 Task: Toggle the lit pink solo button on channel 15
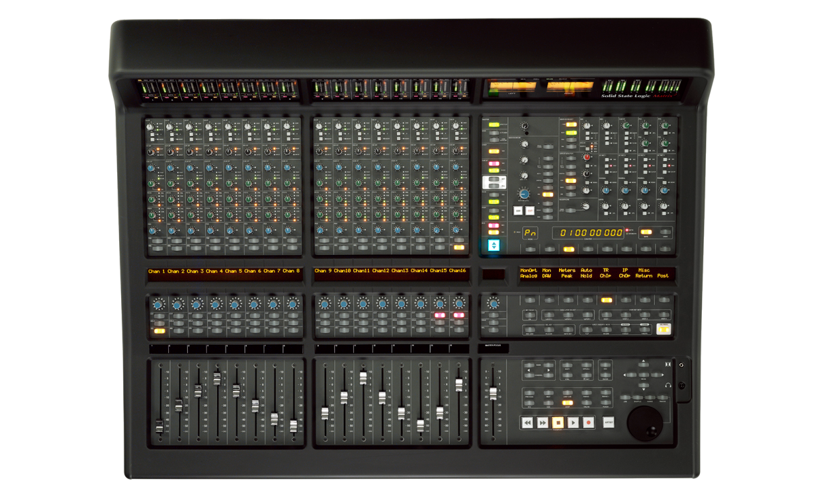coord(440,315)
